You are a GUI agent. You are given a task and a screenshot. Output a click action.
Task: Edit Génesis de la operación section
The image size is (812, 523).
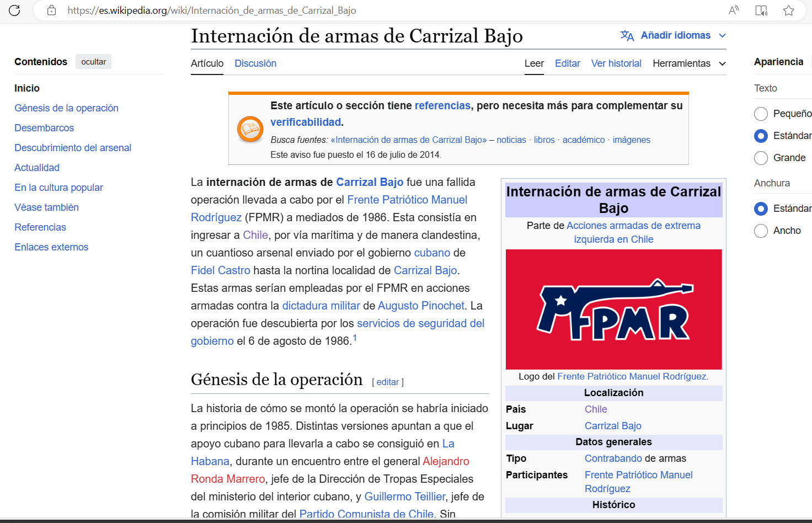click(388, 382)
